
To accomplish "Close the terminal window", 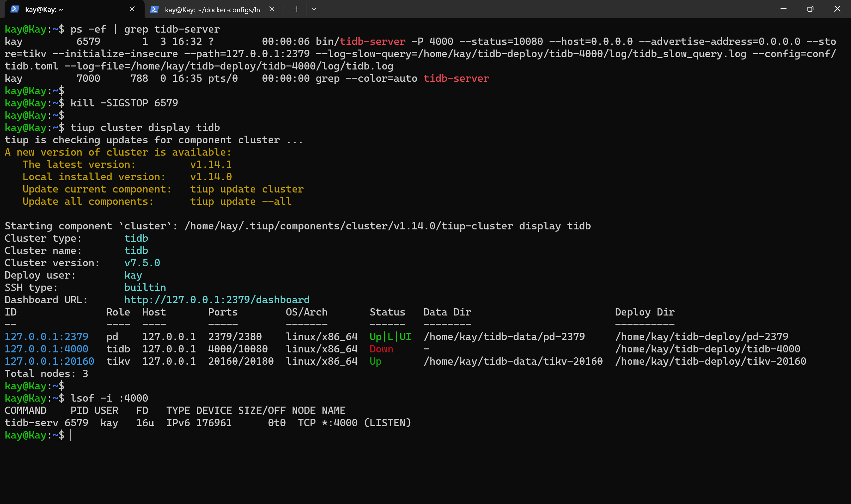I will [x=837, y=9].
